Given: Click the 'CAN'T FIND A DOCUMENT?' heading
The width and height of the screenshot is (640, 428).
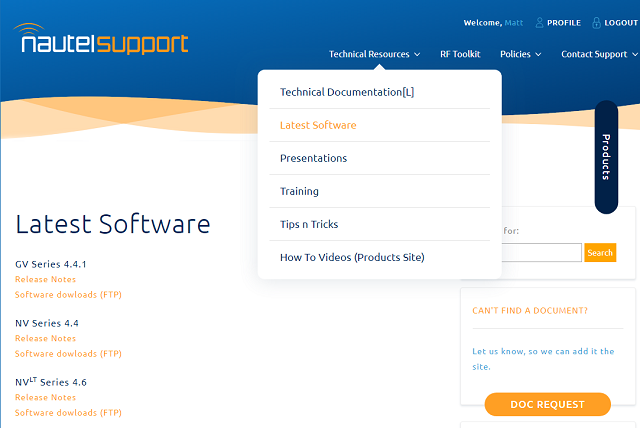Looking at the screenshot, I should pos(530,310).
